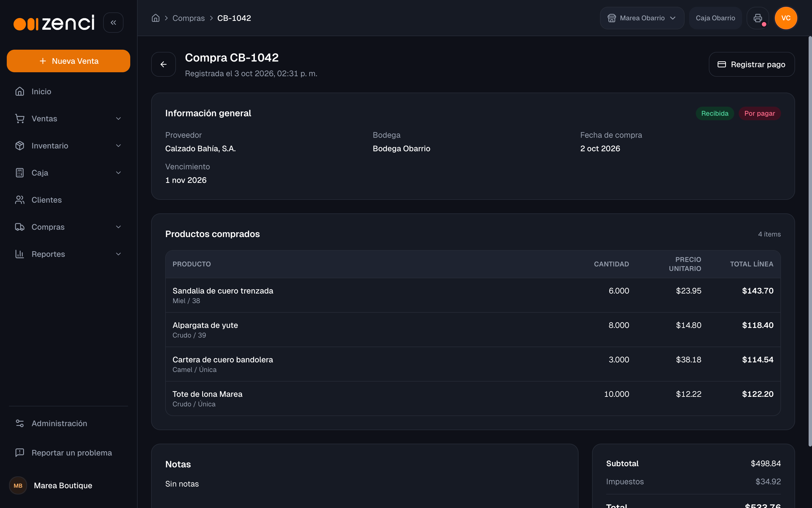Open Clientes in the sidebar menu
Screen dimensions: 812x508
pos(69,200)
